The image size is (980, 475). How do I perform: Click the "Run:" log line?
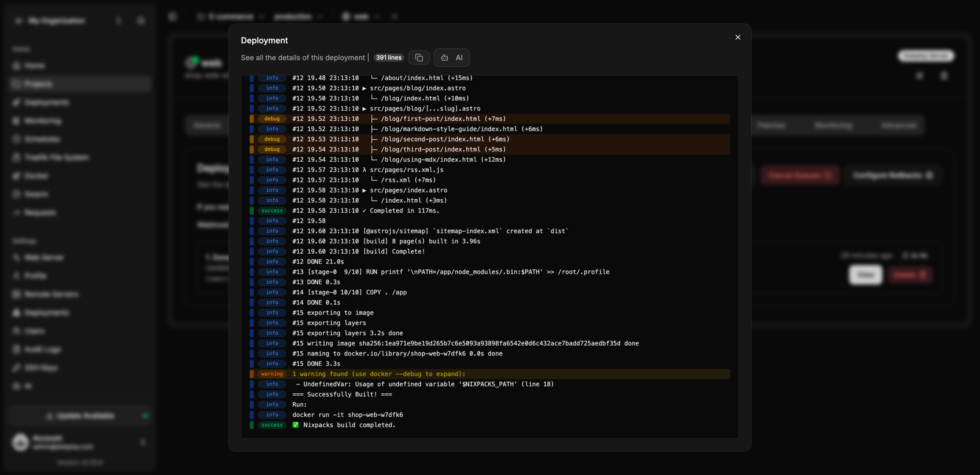click(x=490, y=405)
